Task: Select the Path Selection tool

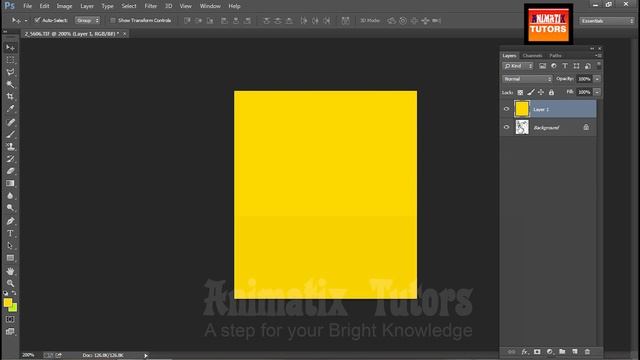Action: pos(11,246)
